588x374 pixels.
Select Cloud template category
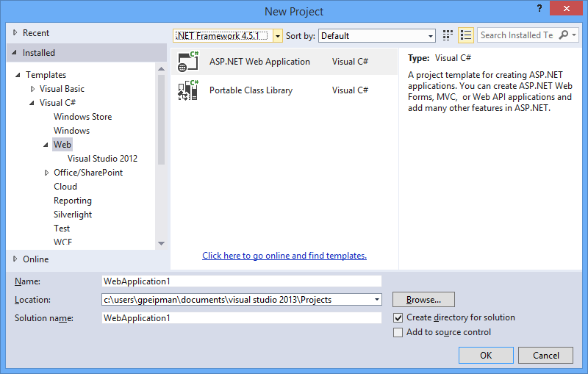[x=65, y=187]
